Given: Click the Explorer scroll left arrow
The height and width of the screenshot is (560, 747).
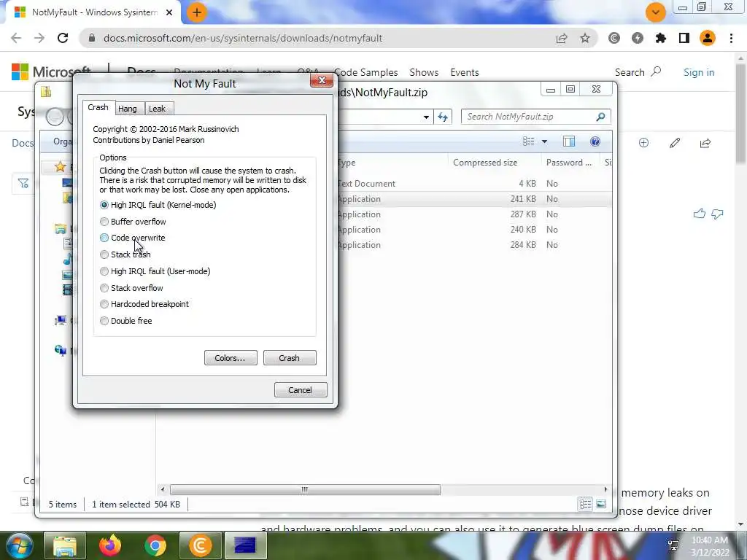Looking at the screenshot, I should 163,489.
